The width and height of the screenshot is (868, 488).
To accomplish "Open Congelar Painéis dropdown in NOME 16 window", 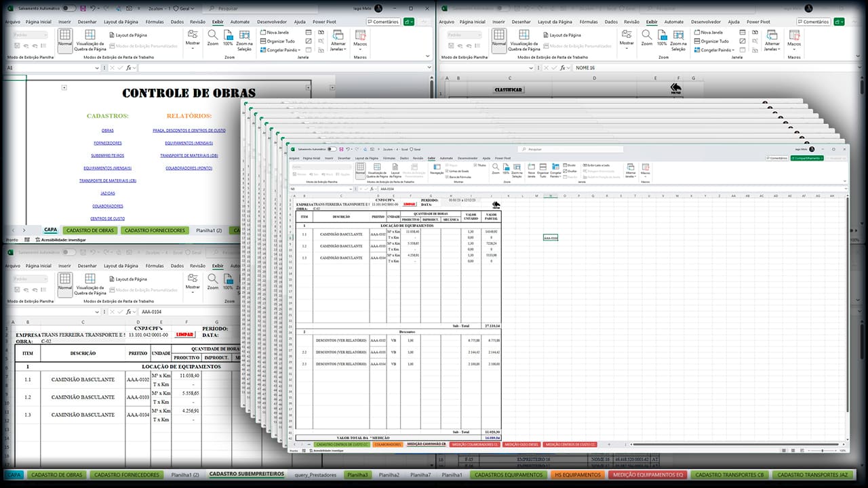I will tap(715, 50).
